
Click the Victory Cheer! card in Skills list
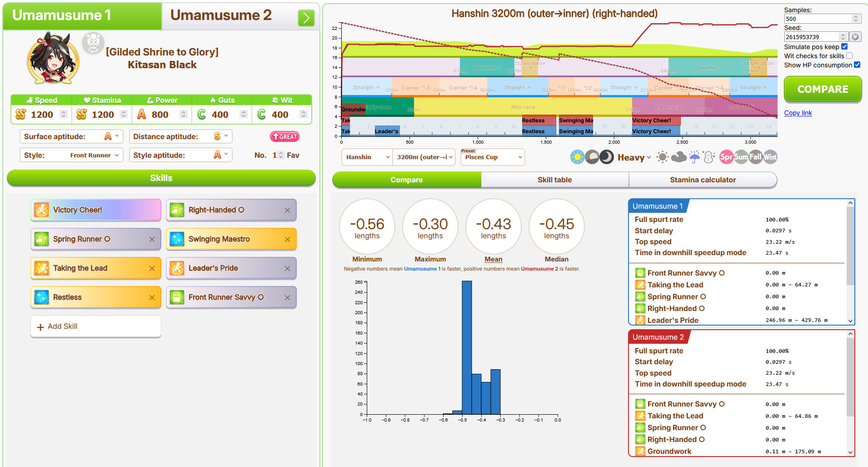[96, 210]
